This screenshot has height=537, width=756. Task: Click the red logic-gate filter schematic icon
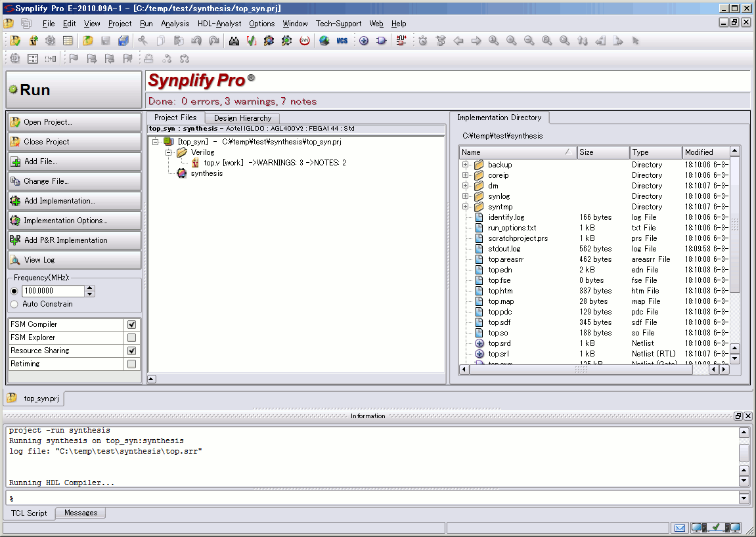[x=401, y=41]
